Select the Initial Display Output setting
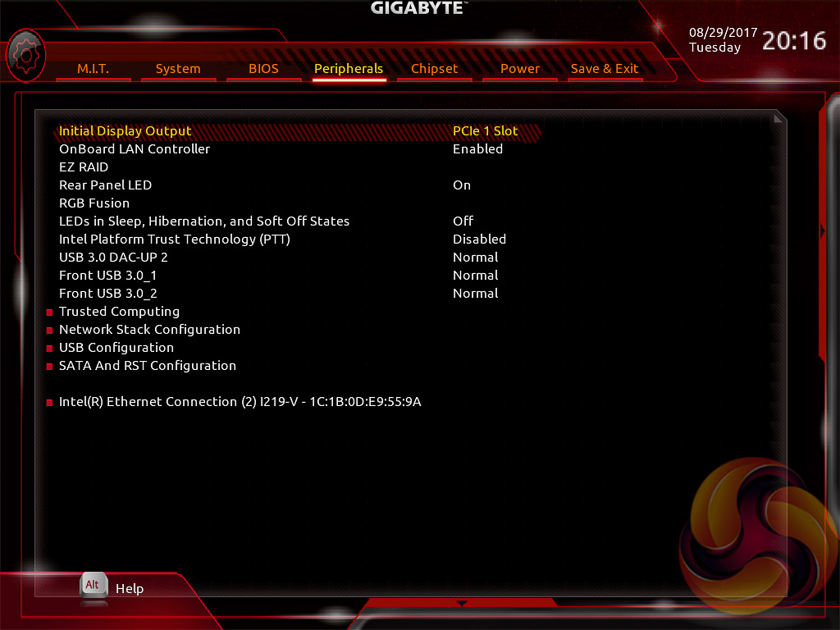The image size is (840, 630). click(125, 131)
